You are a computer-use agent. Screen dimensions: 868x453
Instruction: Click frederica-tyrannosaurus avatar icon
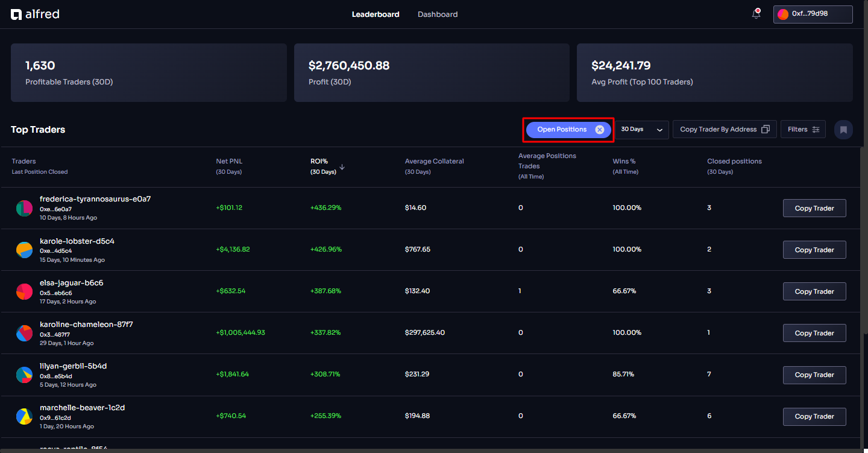pos(24,208)
